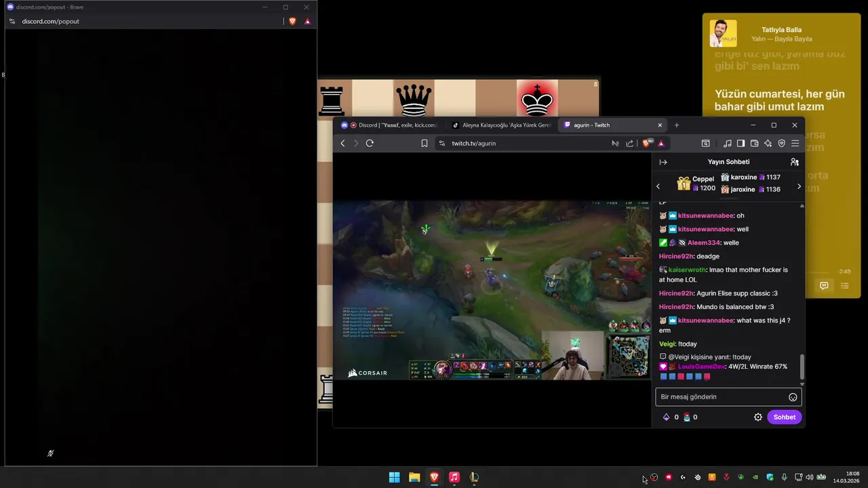Open Apple Music from the taskbar
Image resolution: width=868 pixels, height=488 pixels.
click(x=454, y=477)
